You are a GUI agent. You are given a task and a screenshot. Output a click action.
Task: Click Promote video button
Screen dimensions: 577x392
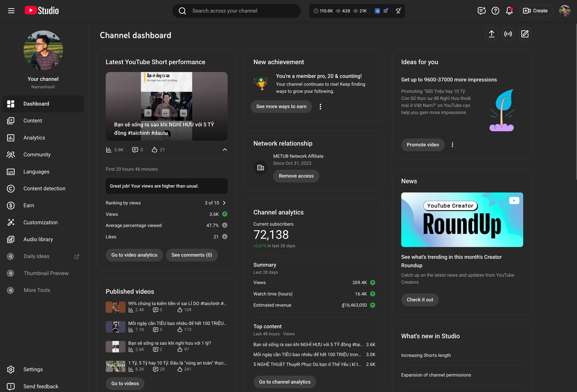(x=423, y=145)
